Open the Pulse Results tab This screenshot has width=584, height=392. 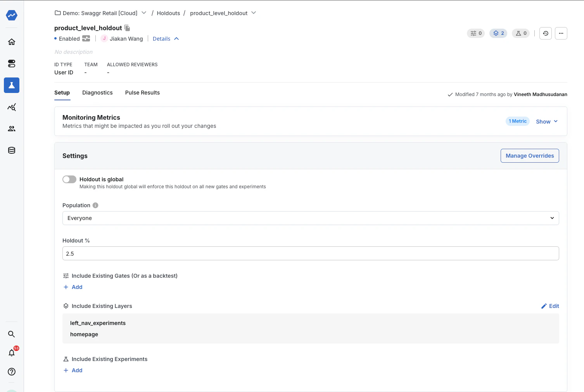[142, 93]
